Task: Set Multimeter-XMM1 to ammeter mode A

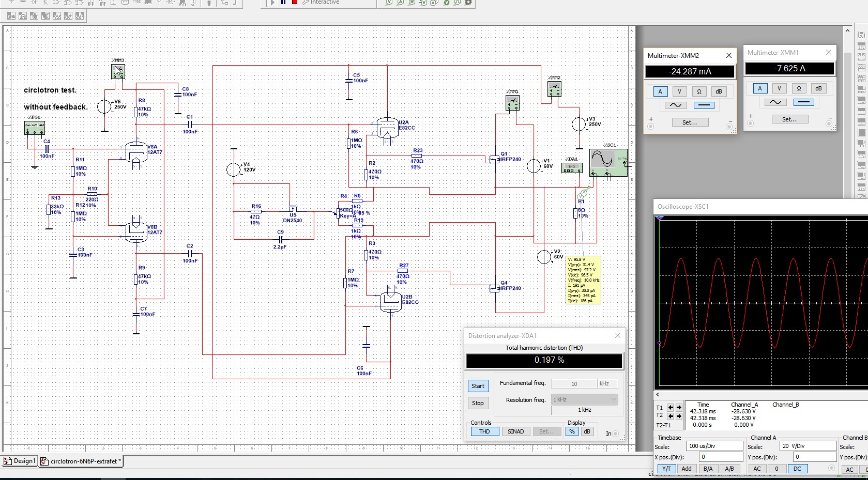Action: (x=760, y=88)
